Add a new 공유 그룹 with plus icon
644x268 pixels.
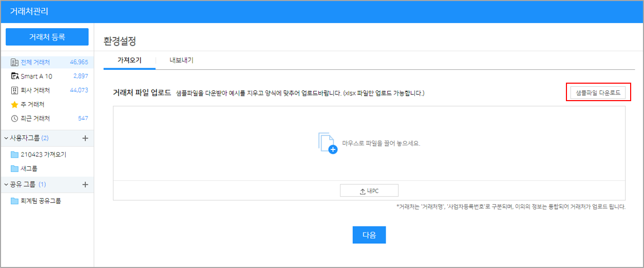pyautogui.click(x=85, y=184)
